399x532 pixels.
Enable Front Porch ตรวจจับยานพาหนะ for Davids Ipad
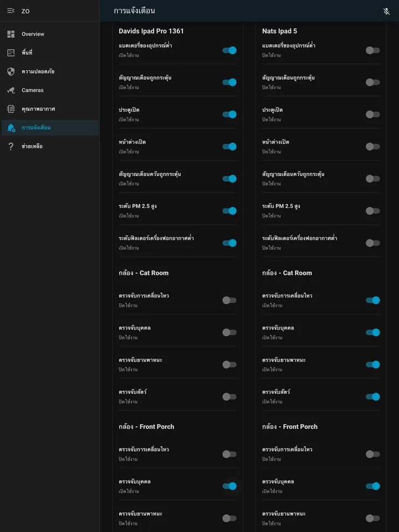tap(229, 518)
